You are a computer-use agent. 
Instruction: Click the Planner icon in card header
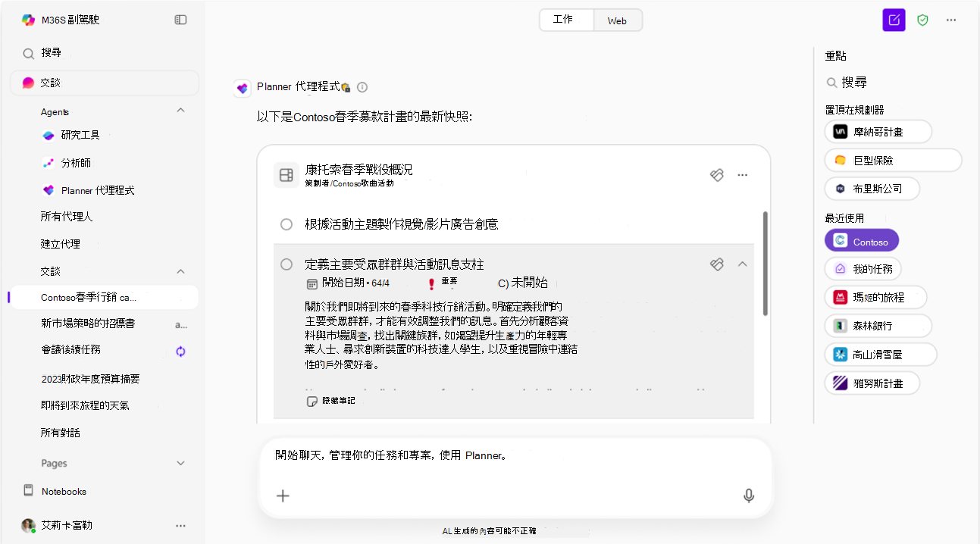[x=716, y=175]
